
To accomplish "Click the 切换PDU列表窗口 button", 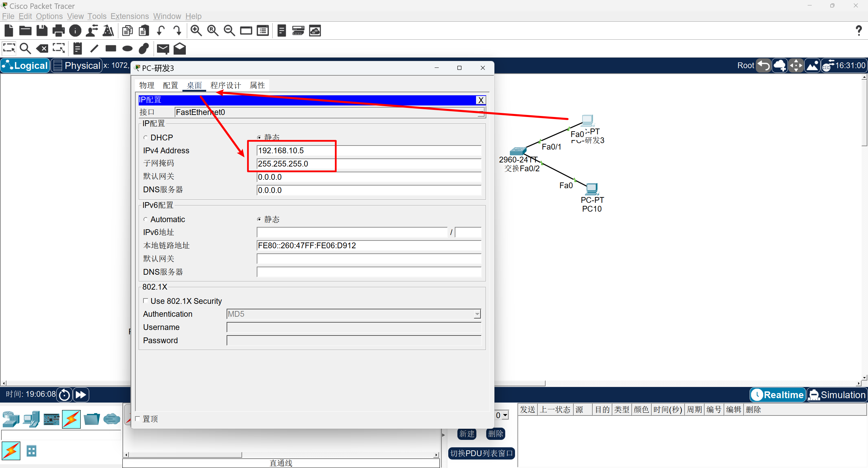I will [481, 453].
